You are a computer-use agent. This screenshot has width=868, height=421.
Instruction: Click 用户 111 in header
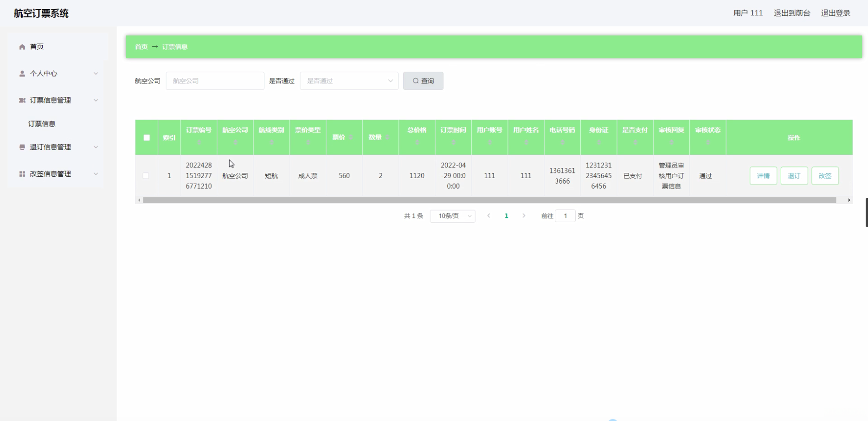coord(748,13)
